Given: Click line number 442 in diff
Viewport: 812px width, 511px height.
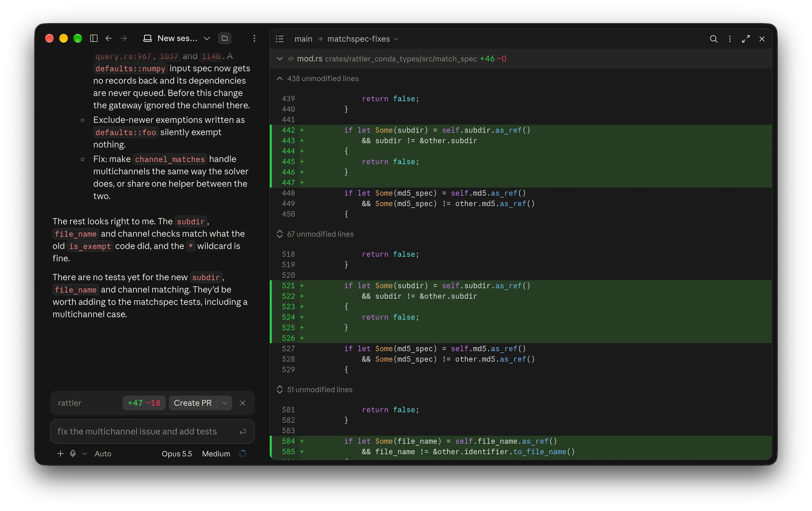Looking at the screenshot, I should click(288, 130).
